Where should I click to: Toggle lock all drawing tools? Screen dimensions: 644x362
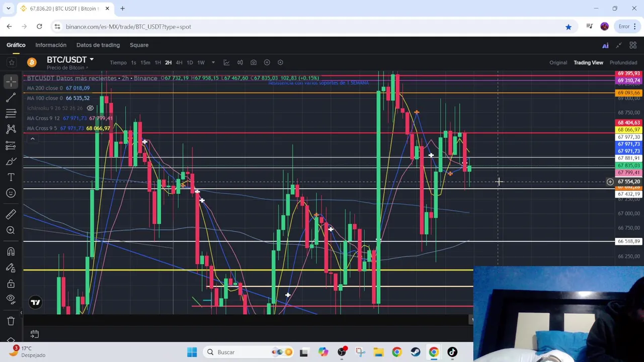coord(11,284)
